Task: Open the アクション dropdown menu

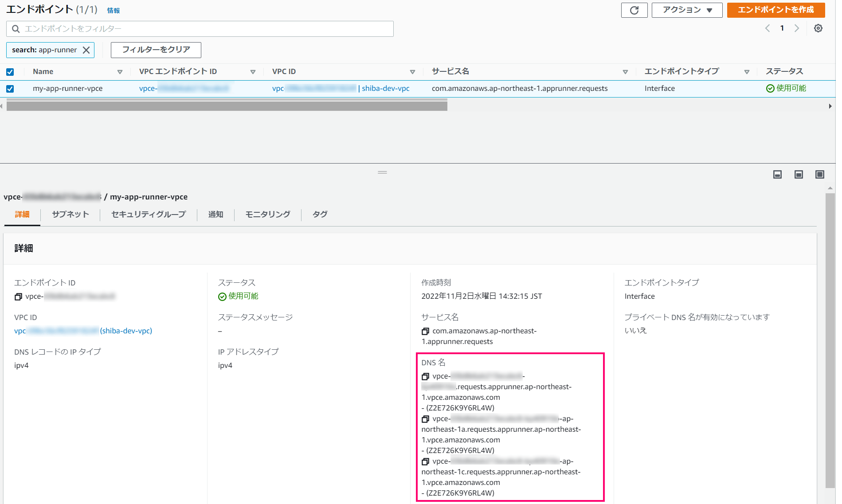Action: click(x=687, y=10)
